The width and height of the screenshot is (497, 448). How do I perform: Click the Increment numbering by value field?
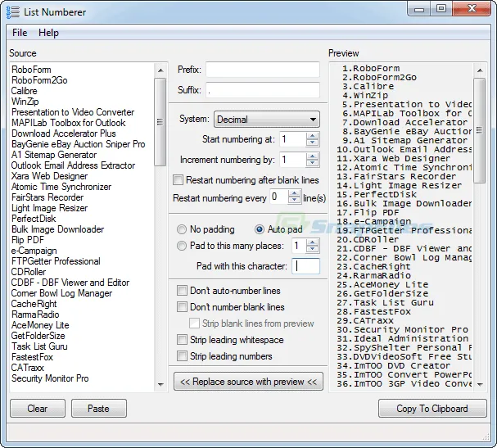pos(293,160)
